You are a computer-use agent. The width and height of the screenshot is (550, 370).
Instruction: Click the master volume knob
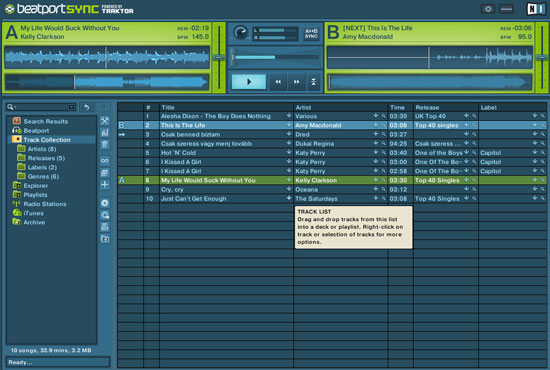241,33
